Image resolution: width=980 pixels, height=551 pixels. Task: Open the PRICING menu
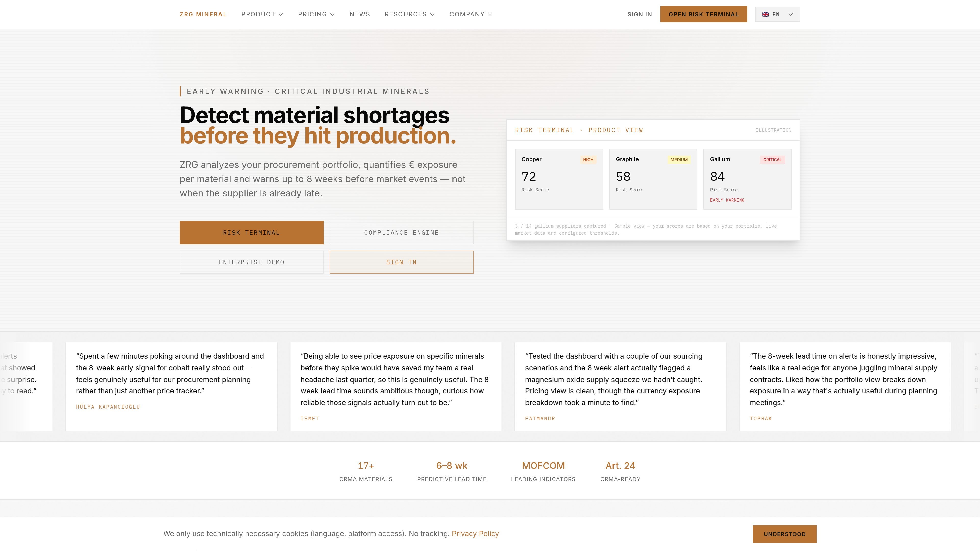click(x=316, y=15)
